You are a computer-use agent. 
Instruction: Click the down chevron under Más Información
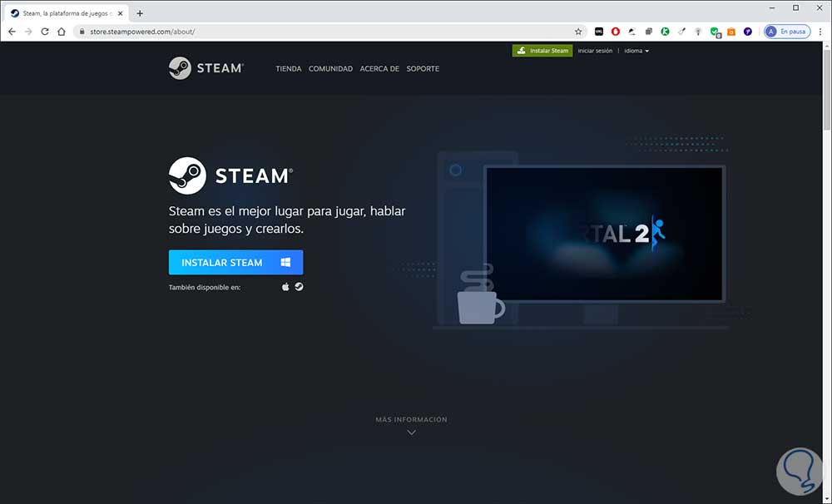411,432
